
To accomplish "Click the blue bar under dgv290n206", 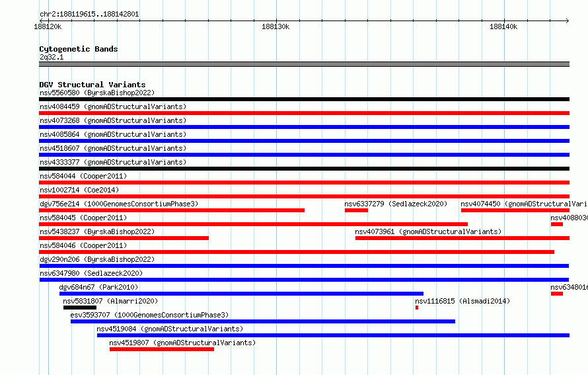I will coord(304,266).
